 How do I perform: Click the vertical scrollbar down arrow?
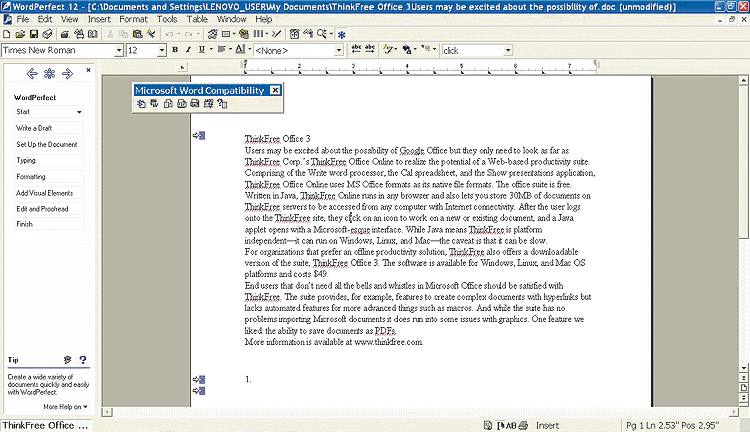coord(743,368)
